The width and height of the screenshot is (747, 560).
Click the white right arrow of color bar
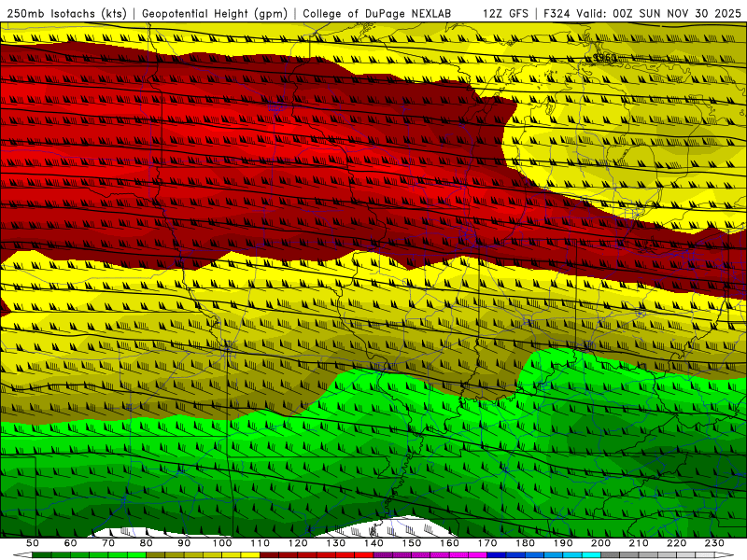pyautogui.click(x=725, y=554)
